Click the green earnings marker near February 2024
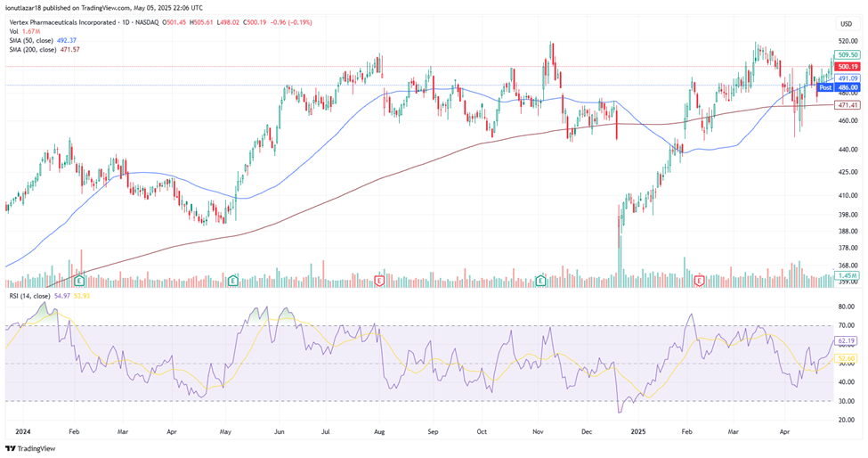The image size is (868, 458). click(81, 280)
